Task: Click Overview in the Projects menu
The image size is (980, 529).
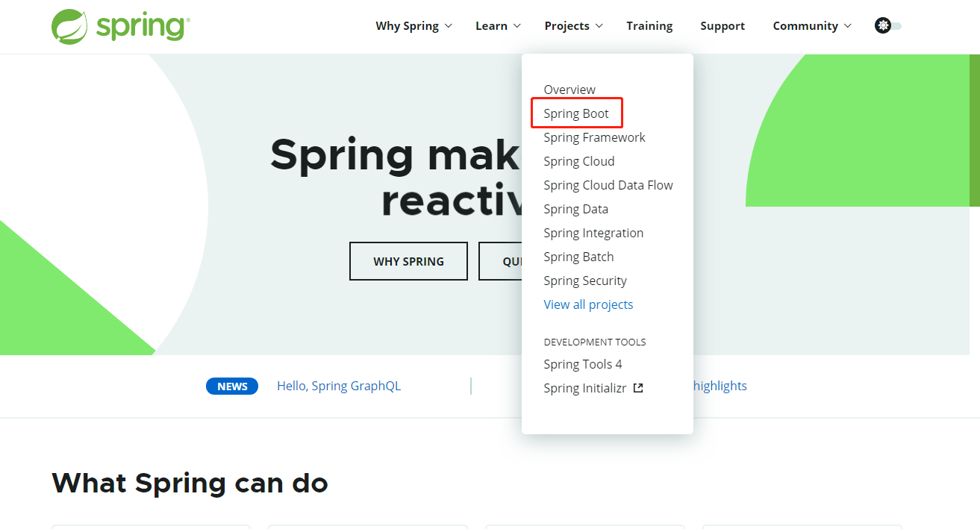Action: (x=569, y=89)
